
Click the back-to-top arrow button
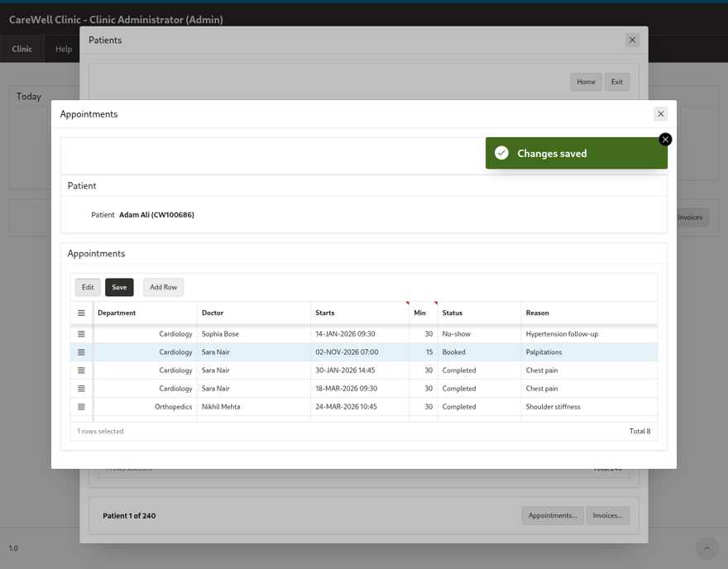[706, 548]
